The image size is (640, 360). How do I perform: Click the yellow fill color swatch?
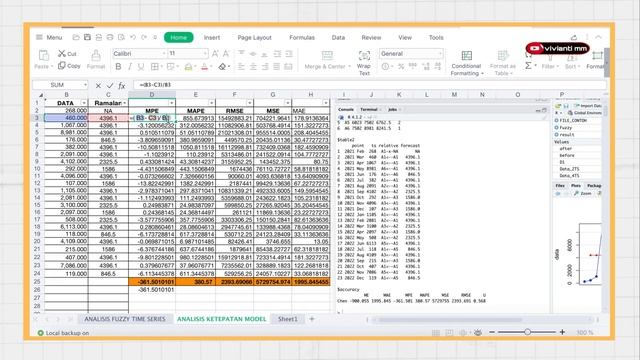point(188,67)
